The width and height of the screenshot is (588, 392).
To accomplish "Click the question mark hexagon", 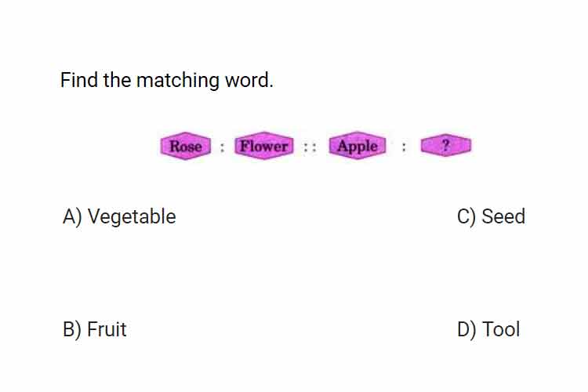I will click(446, 145).
